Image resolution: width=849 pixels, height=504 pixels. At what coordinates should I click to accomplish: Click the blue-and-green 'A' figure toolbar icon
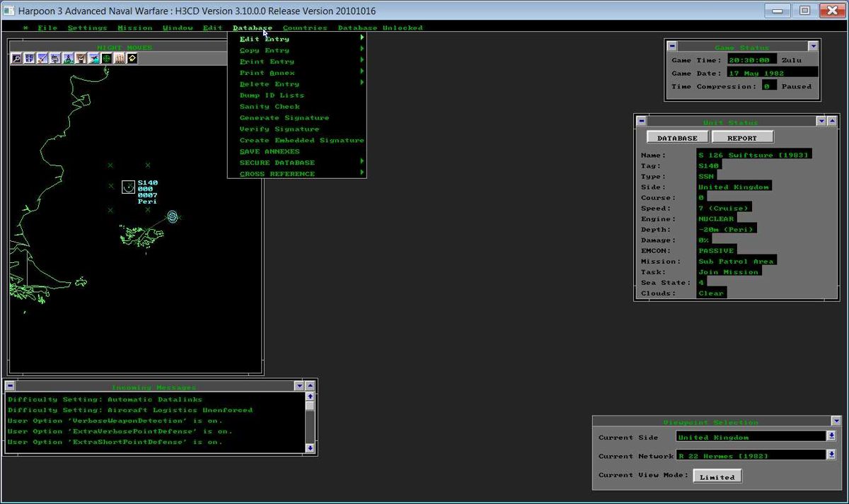pyautogui.click(x=68, y=58)
